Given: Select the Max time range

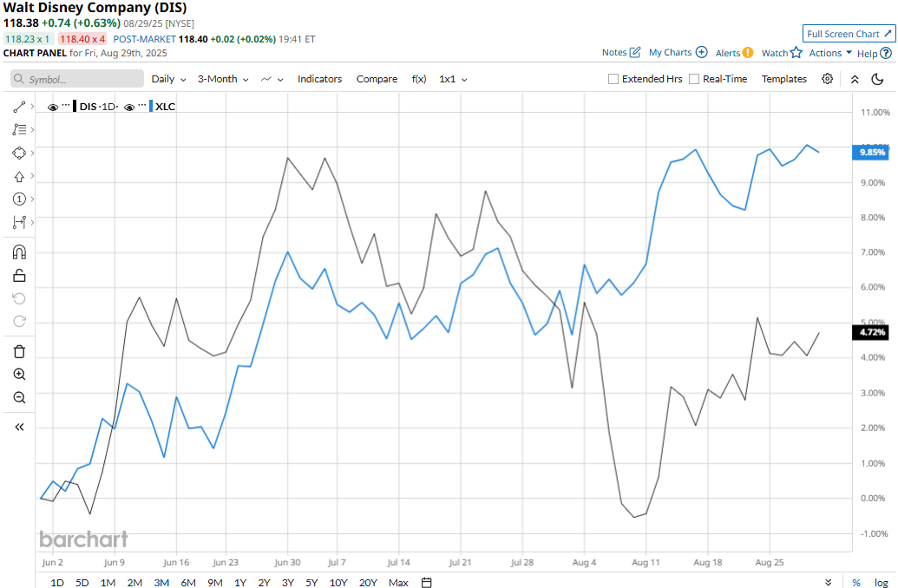Looking at the screenshot, I should [398, 582].
